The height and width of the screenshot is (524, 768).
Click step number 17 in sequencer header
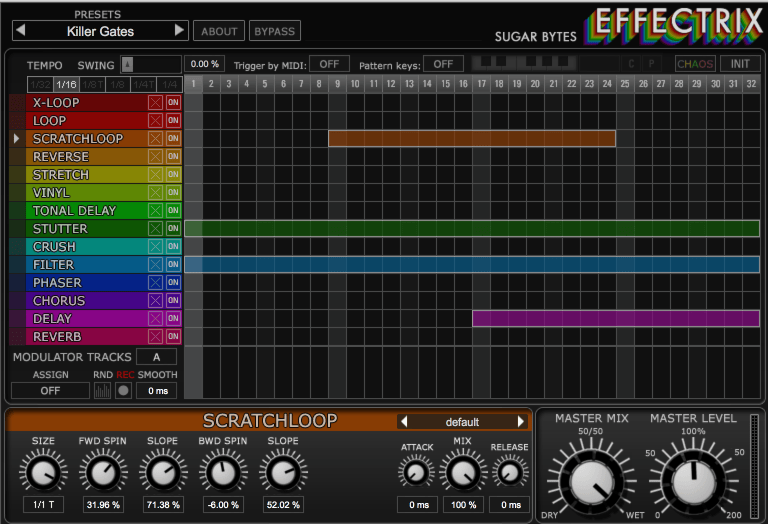click(481, 84)
